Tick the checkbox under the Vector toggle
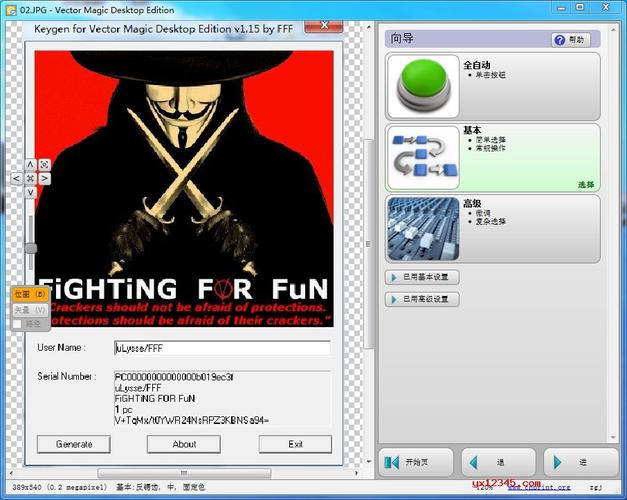The image size is (627, 500). (x=18, y=324)
